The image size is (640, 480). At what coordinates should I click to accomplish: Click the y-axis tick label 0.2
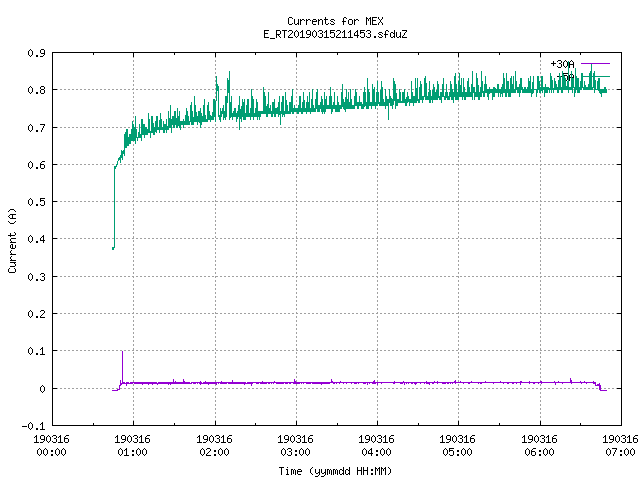click(36, 314)
